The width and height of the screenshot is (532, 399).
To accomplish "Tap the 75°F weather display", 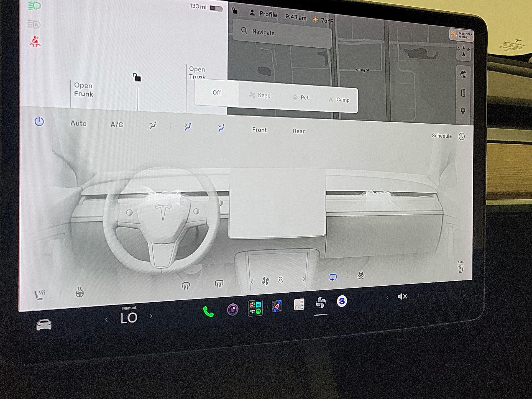I will (x=323, y=20).
